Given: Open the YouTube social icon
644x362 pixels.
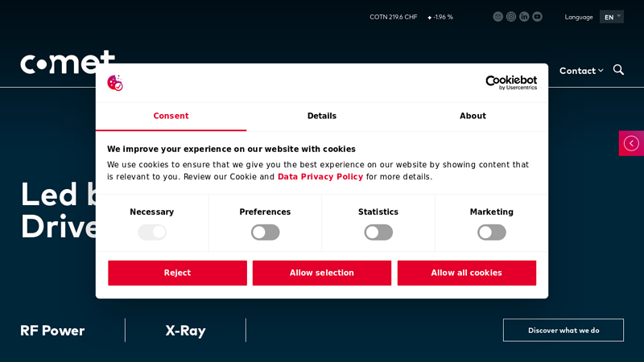Looking at the screenshot, I should (537, 17).
